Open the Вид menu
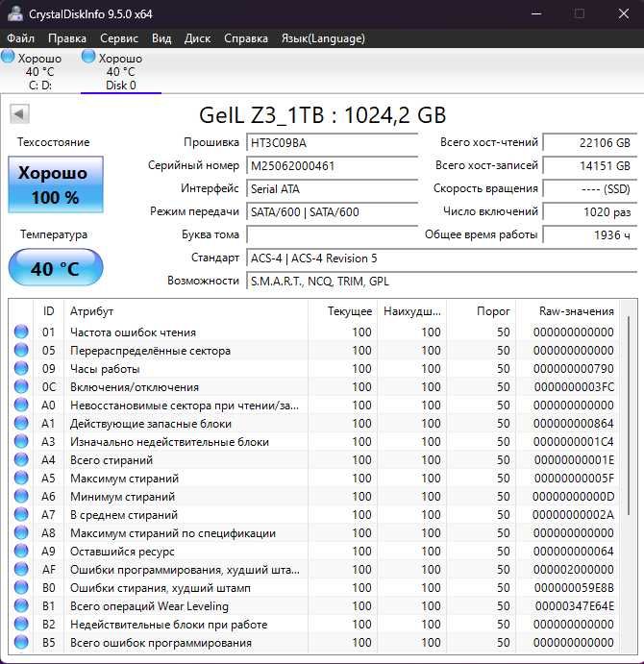 [161, 38]
